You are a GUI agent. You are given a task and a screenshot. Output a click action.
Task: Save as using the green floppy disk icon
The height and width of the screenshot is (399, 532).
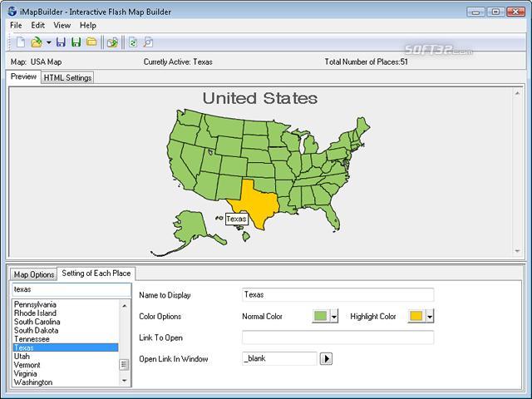pos(76,42)
